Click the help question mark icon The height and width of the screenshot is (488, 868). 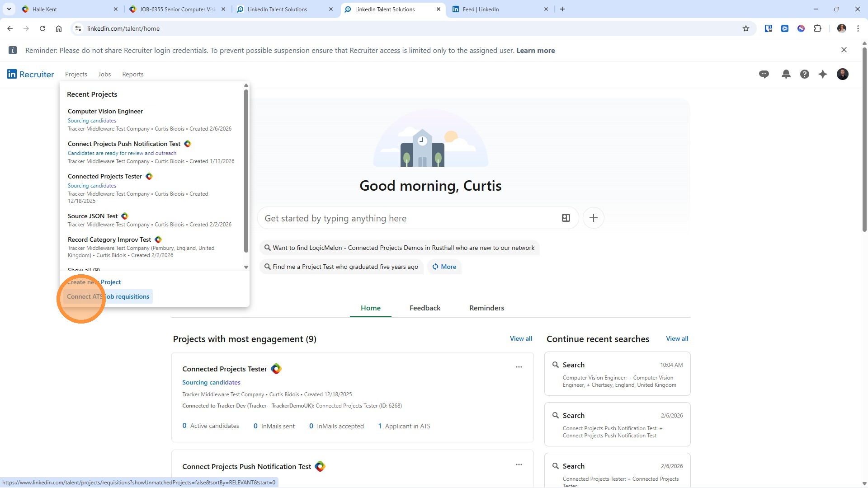(x=804, y=74)
